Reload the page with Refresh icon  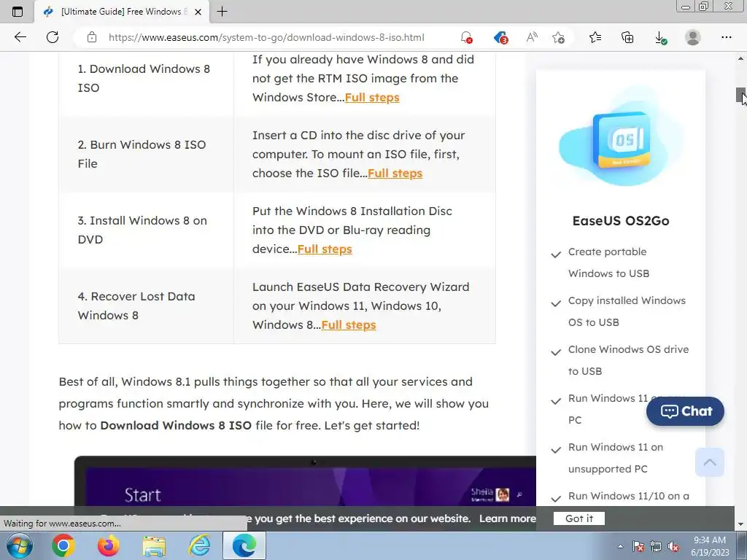click(x=53, y=37)
